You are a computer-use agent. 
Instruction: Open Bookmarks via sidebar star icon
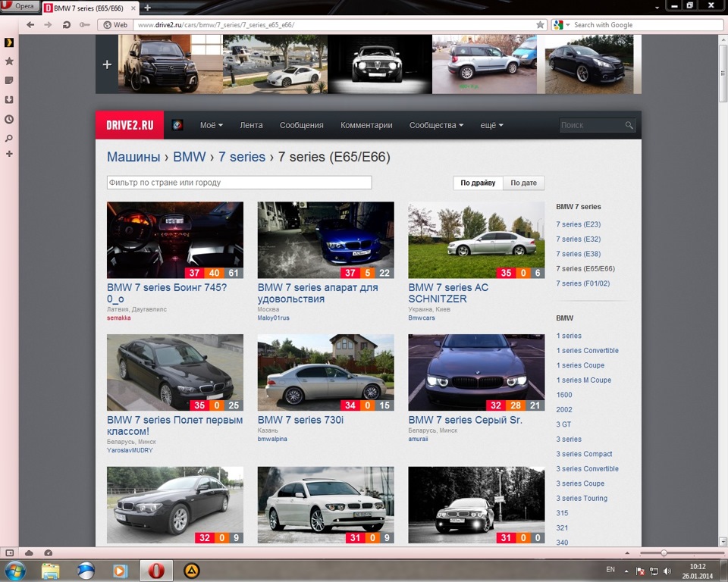point(9,61)
